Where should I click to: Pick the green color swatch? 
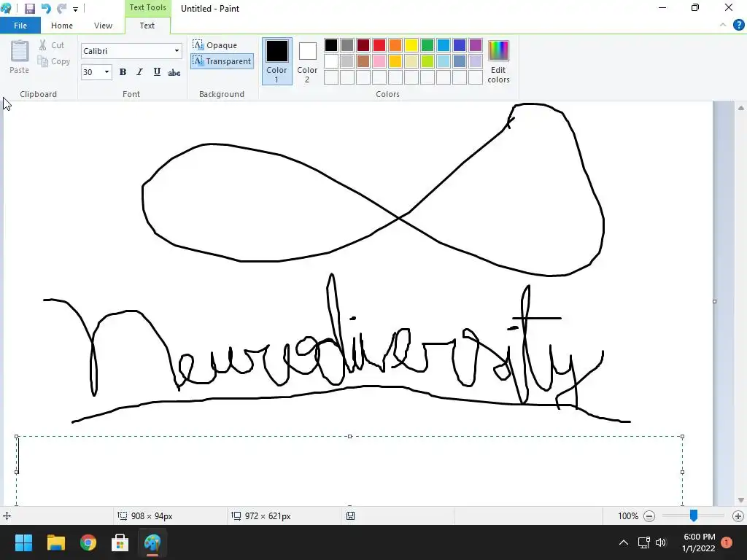click(427, 45)
